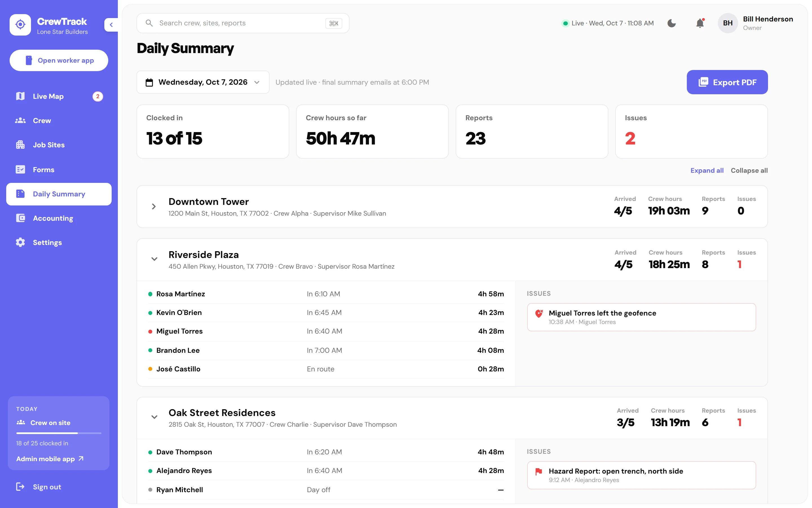
Task: Click the Export PDF button
Action: pyautogui.click(x=727, y=82)
